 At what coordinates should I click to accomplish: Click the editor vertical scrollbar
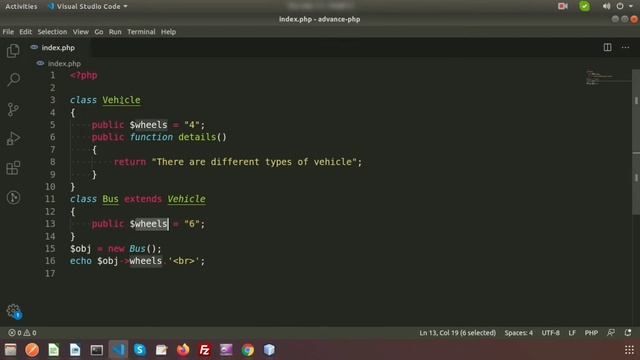tap(636, 141)
